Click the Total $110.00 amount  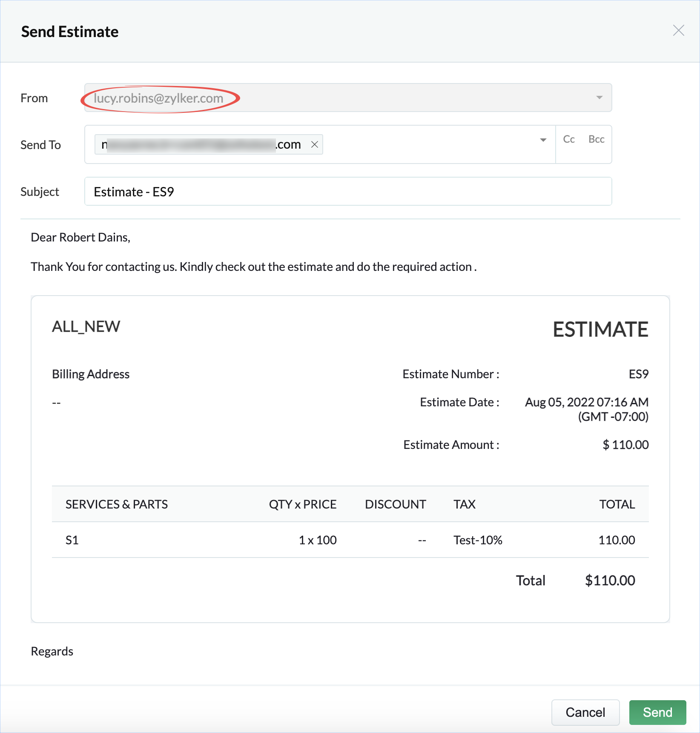coord(610,580)
